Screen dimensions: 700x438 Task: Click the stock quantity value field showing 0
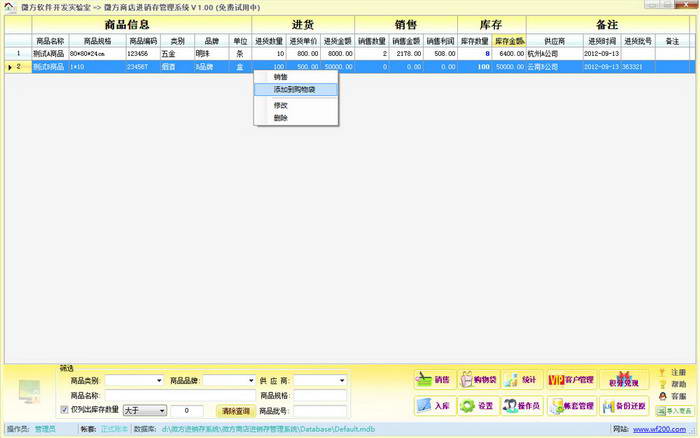(187, 410)
